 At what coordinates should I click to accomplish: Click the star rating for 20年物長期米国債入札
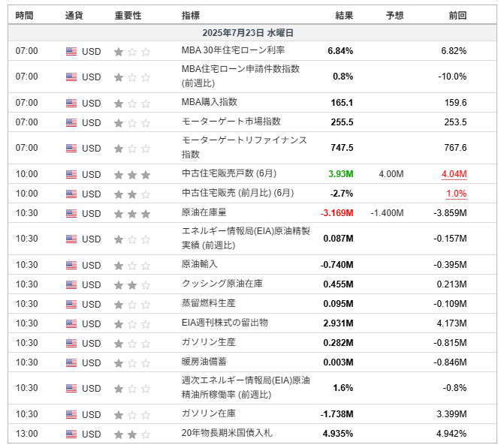coord(132,434)
